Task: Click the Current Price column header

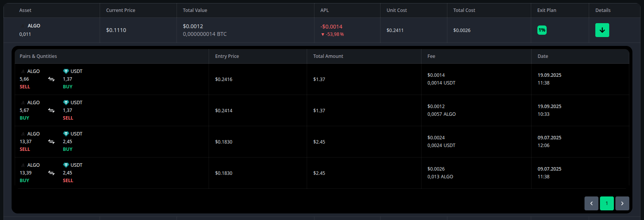Action: pyautogui.click(x=121, y=10)
